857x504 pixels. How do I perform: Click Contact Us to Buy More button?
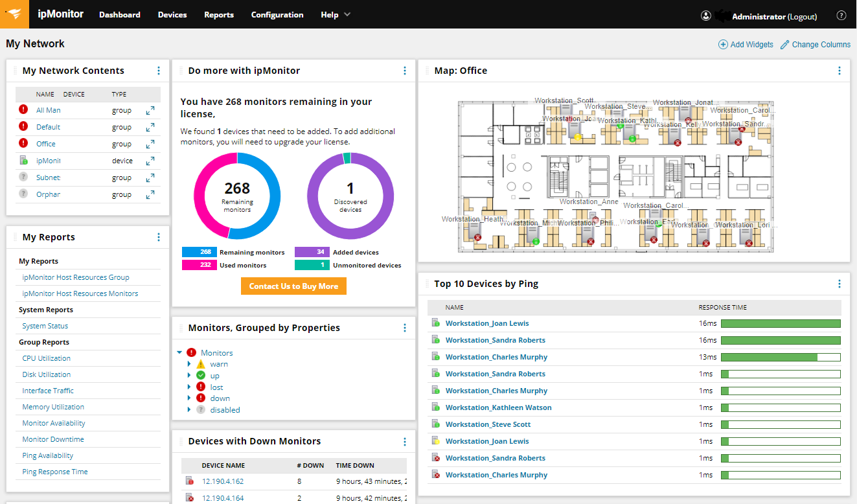pos(293,286)
